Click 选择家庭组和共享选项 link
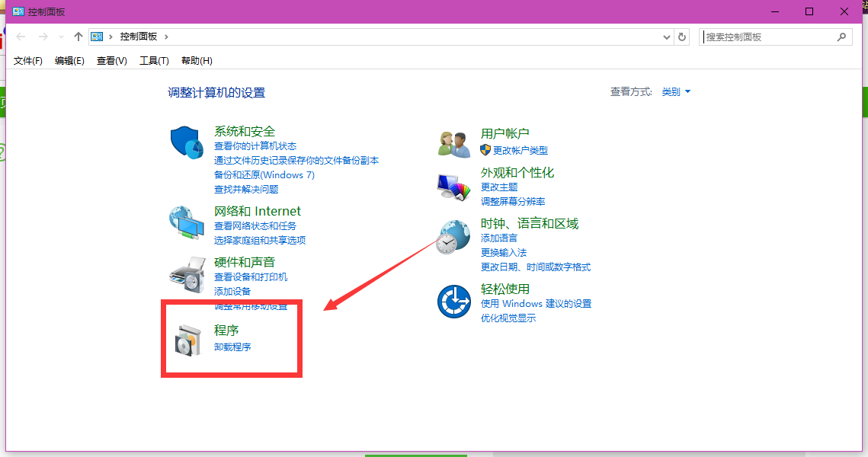 (260, 240)
